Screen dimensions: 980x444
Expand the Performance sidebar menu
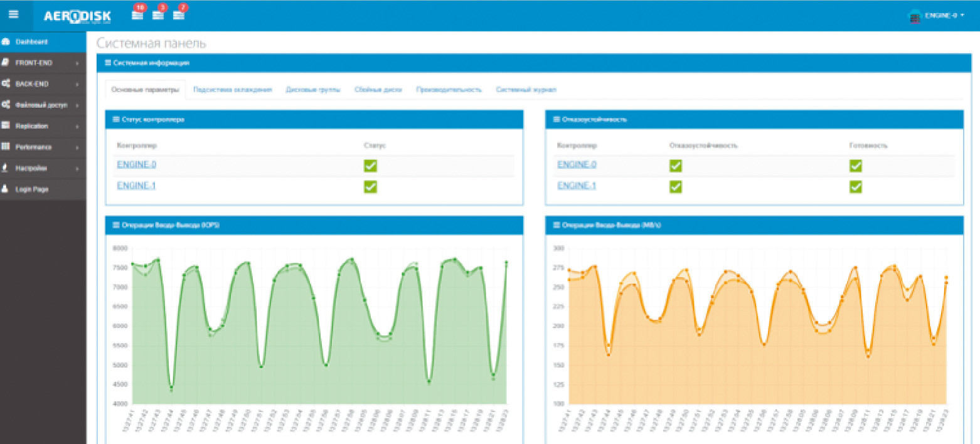pyautogui.click(x=43, y=147)
